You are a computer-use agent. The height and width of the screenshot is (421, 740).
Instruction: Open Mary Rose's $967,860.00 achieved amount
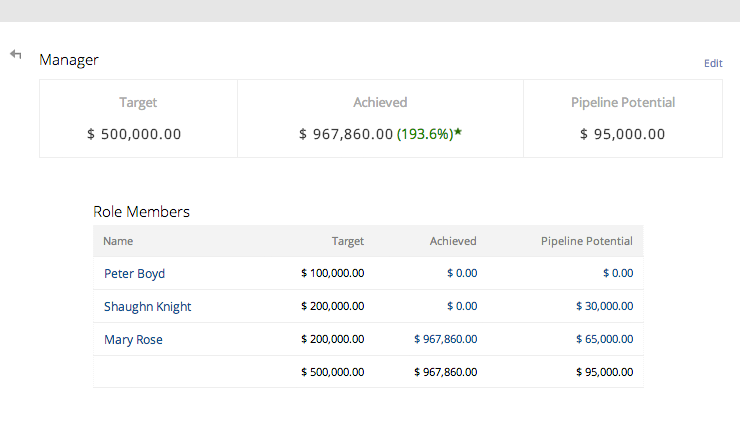445,340
